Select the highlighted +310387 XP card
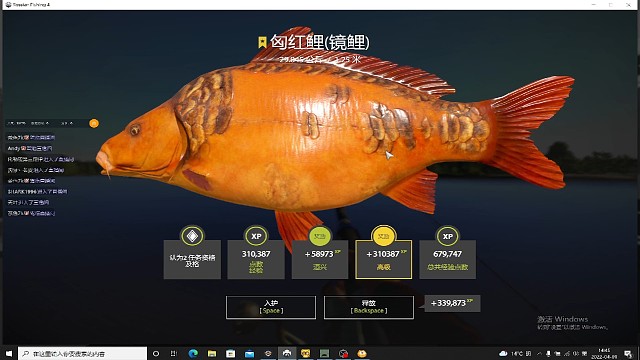Screen dimensions: 640x360 click(384, 260)
